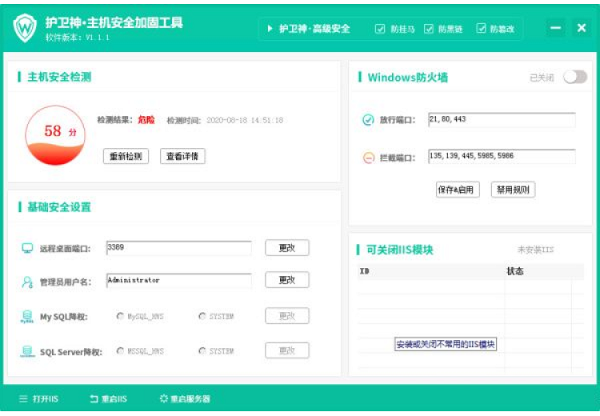Click the 安装或关闭不常用的IIS模块 tooltip

445,344
